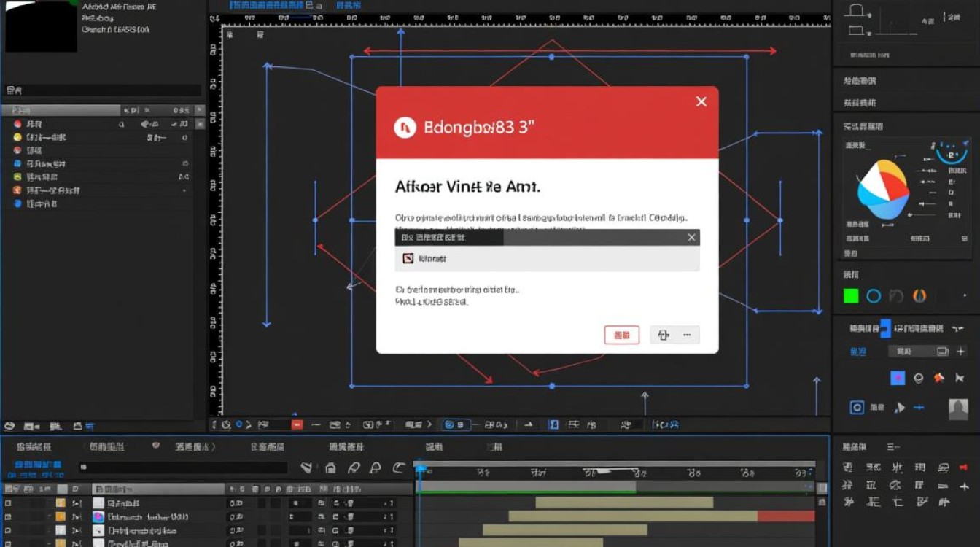Click the plateau-shaped curve icon at top right
Image resolution: width=980 pixels, height=547 pixels.
point(857,10)
